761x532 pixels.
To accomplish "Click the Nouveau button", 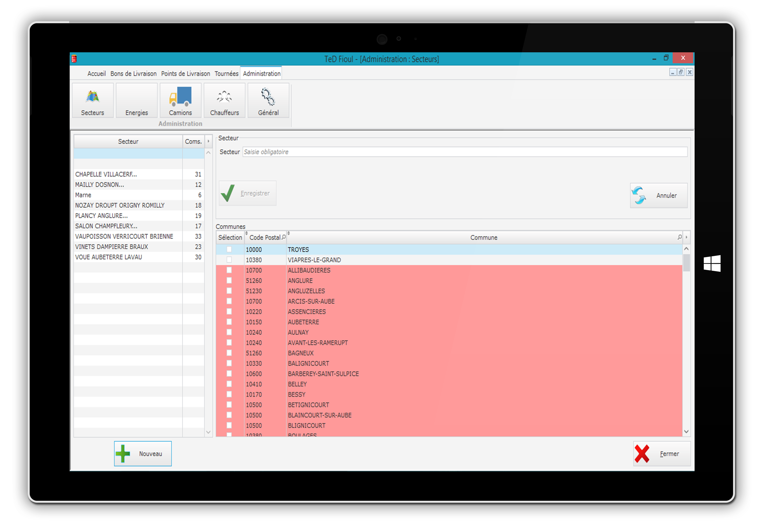I will 143,454.
